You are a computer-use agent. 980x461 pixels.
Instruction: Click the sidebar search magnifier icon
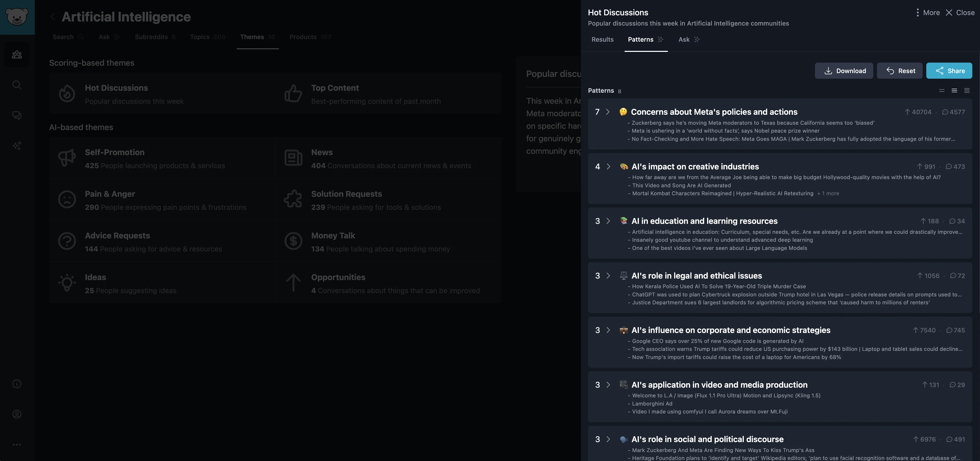pyautogui.click(x=17, y=84)
